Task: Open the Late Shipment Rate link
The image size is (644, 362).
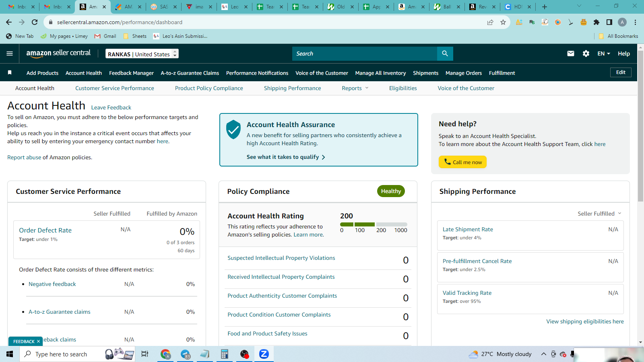Action: click(x=468, y=229)
